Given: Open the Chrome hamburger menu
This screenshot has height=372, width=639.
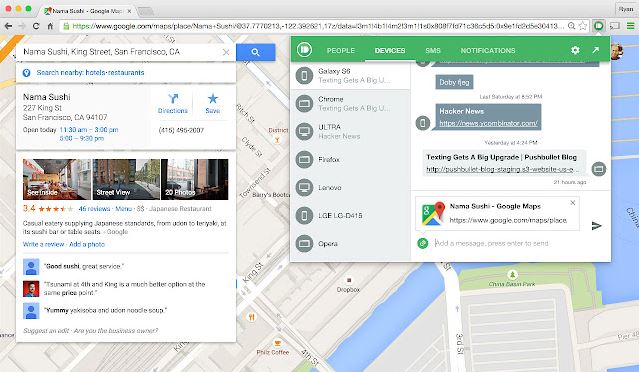Looking at the screenshot, I should (630, 26).
